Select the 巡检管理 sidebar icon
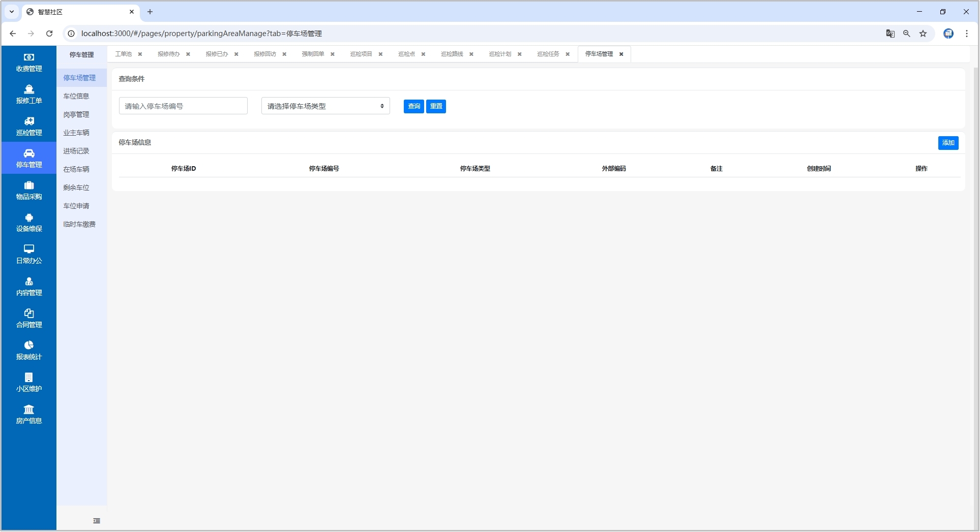 point(29,121)
